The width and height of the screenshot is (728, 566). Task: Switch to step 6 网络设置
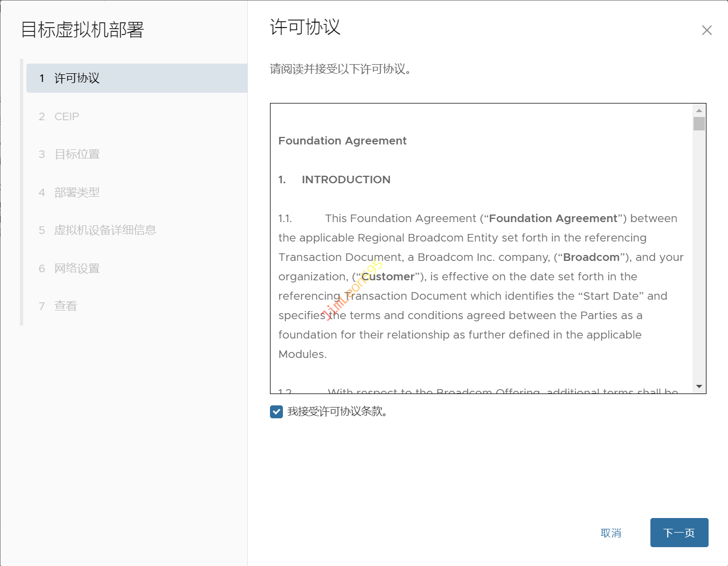coord(77,268)
